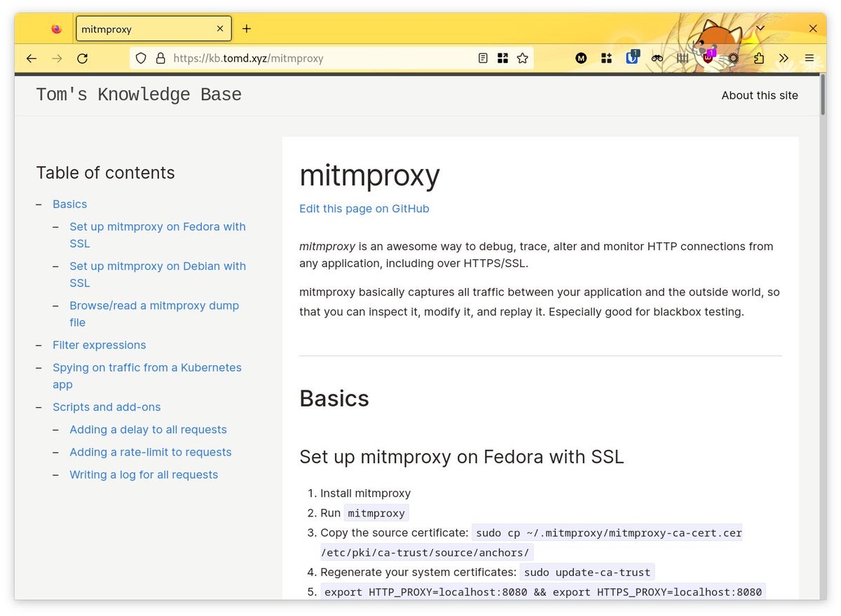
Task: Click the 'Install mitmproxy' list step
Action: (366, 493)
